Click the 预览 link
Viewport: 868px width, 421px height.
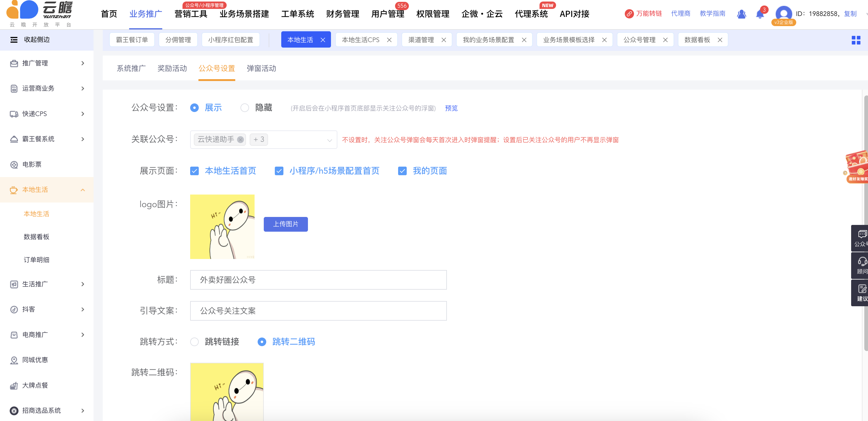pyautogui.click(x=451, y=108)
